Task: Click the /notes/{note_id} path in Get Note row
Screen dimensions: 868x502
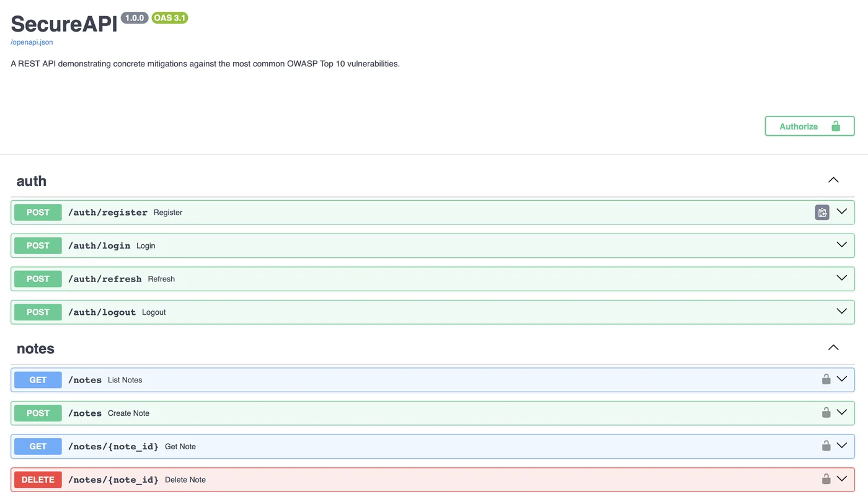Action: 113,446
